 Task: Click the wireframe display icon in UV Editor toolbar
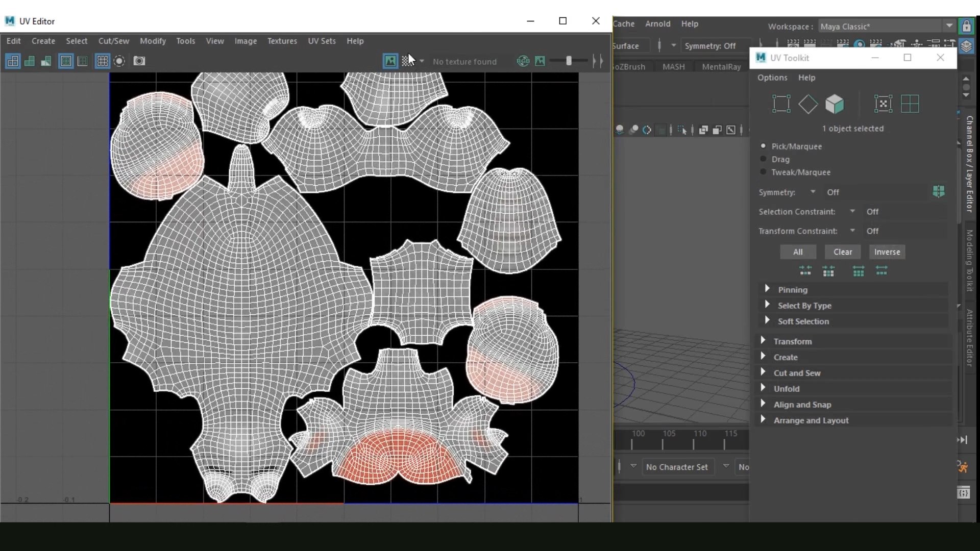click(13, 61)
